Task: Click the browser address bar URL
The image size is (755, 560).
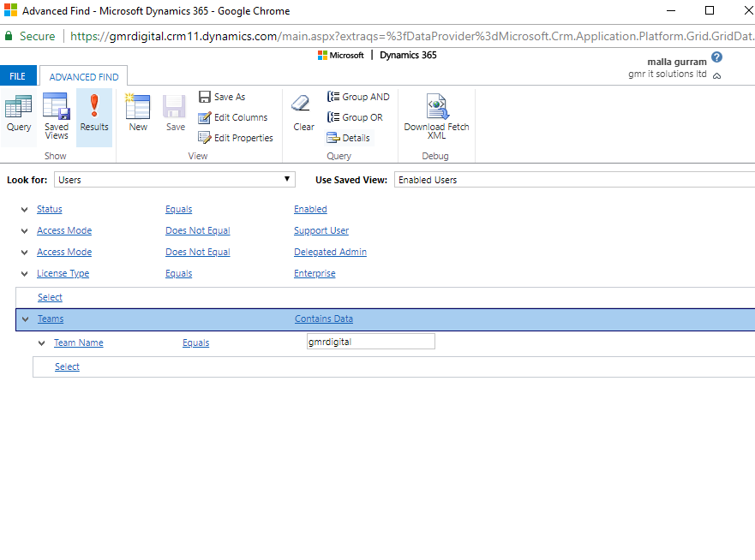Action: [411, 36]
